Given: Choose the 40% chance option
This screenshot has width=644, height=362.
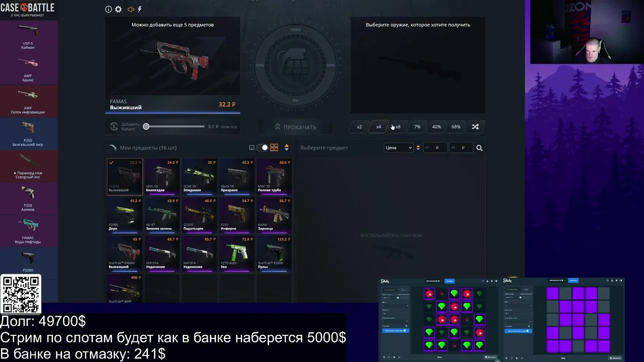Looking at the screenshot, I should point(436,127).
